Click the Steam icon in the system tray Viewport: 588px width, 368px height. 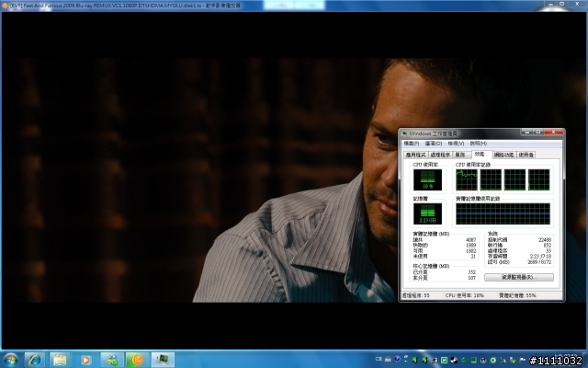(454, 360)
